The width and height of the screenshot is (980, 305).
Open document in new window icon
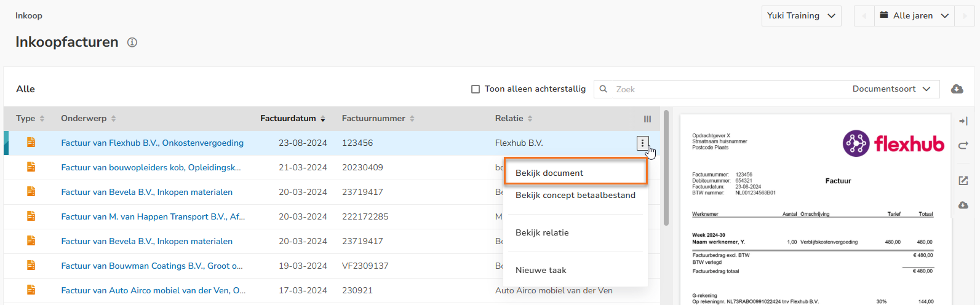tap(963, 180)
